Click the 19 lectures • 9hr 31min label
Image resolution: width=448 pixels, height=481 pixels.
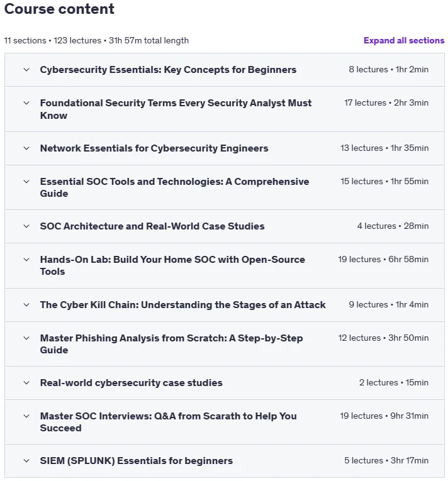(x=384, y=416)
